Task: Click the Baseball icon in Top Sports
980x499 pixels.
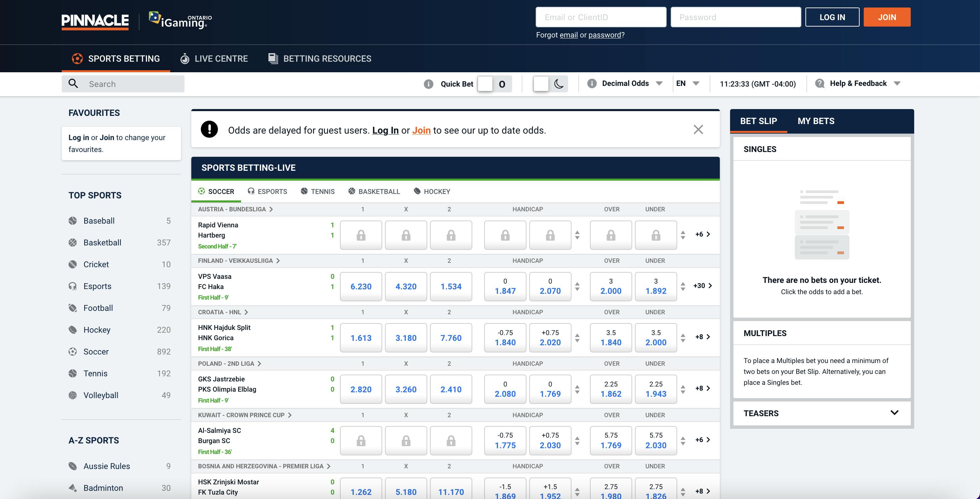Action: [x=72, y=221]
